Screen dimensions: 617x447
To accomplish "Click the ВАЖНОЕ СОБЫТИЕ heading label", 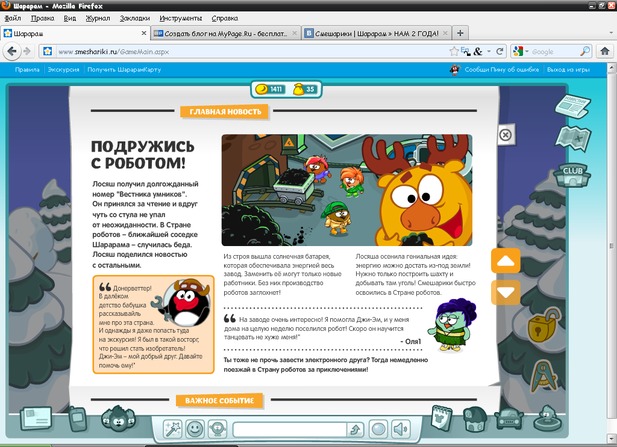I will coord(219,401).
